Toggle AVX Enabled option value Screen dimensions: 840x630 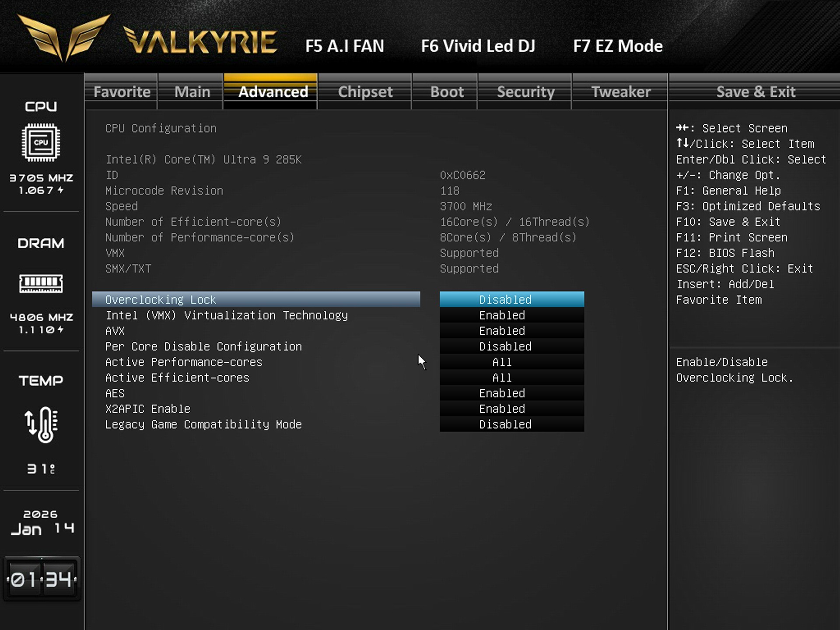click(x=511, y=331)
